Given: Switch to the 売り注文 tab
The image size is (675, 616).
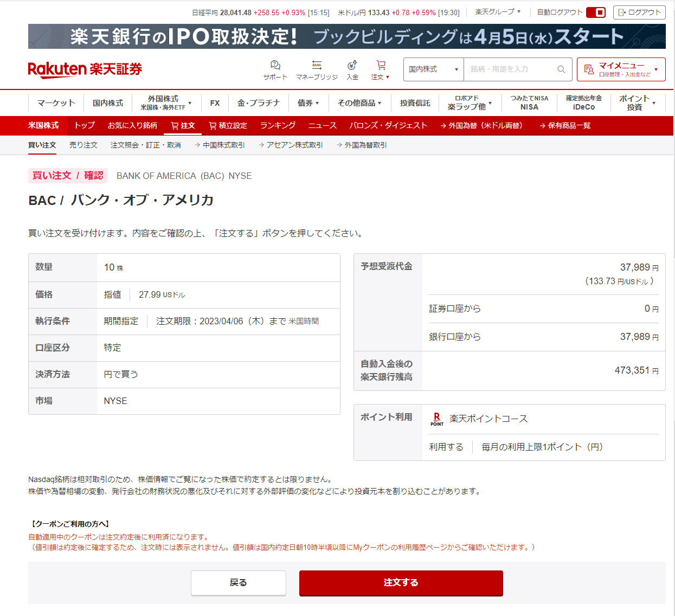Looking at the screenshot, I should [x=83, y=145].
